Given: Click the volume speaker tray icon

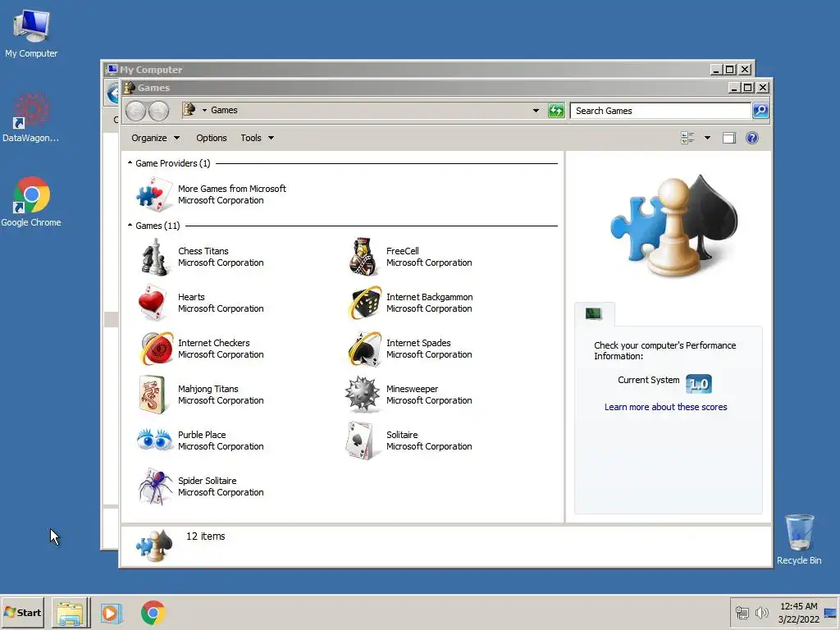Looking at the screenshot, I should (x=761, y=612).
